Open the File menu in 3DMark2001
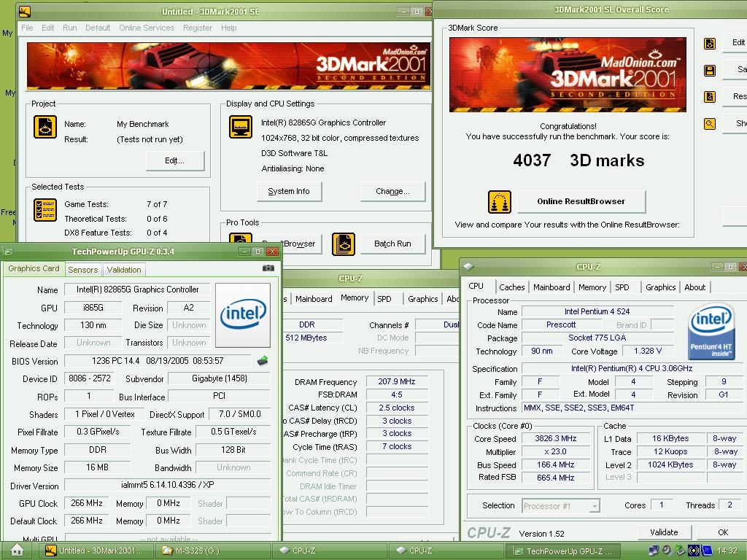Image resolution: width=747 pixels, height=560 pixels. [x=27, y=28]
